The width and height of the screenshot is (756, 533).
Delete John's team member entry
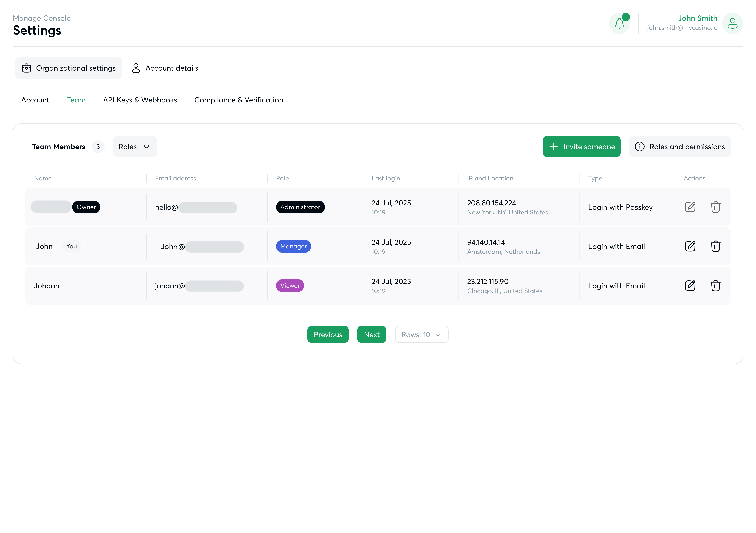pyautogui.click(x=715, y=246)
